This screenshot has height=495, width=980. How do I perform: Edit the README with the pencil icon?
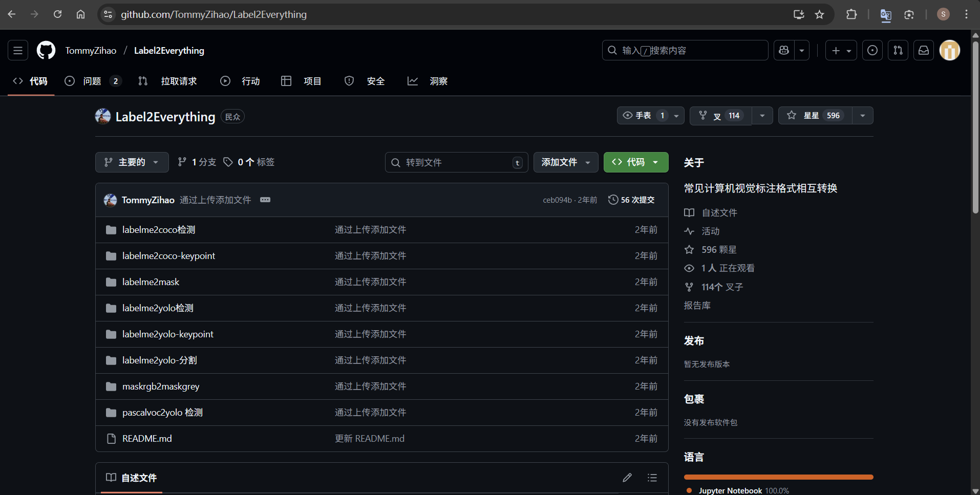627,477
